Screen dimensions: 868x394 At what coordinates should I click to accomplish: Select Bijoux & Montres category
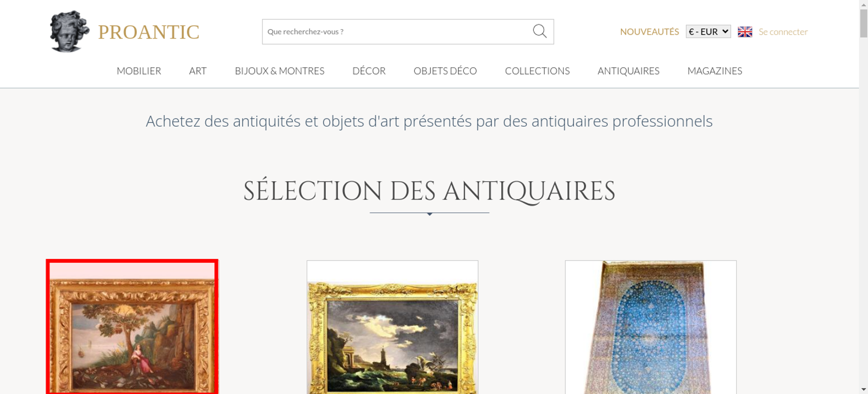(x=279, y=71)
